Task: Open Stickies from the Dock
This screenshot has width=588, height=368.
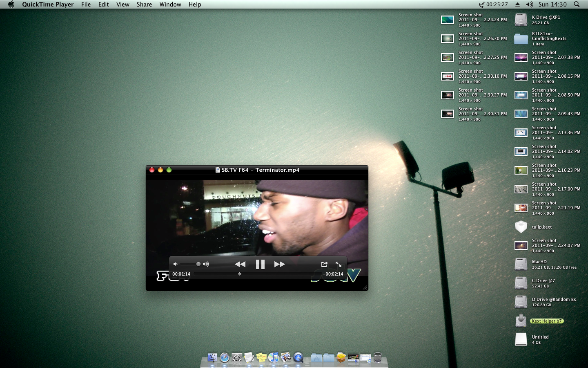Action: (x=261, y=358)
